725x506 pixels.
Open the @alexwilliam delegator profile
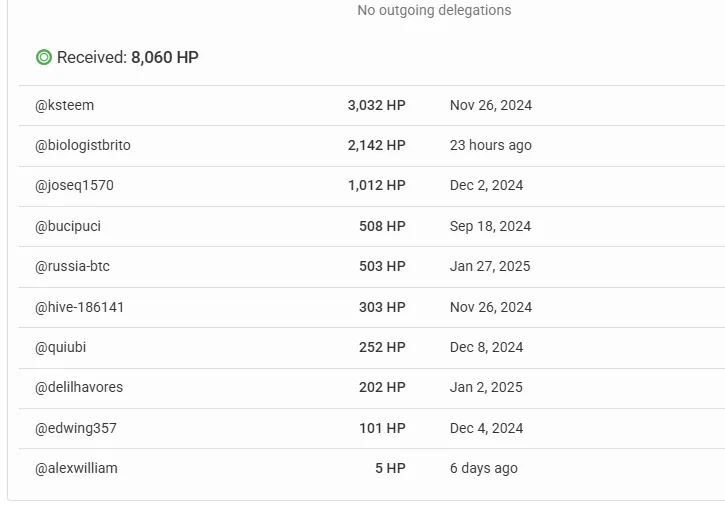click(76, 468)
